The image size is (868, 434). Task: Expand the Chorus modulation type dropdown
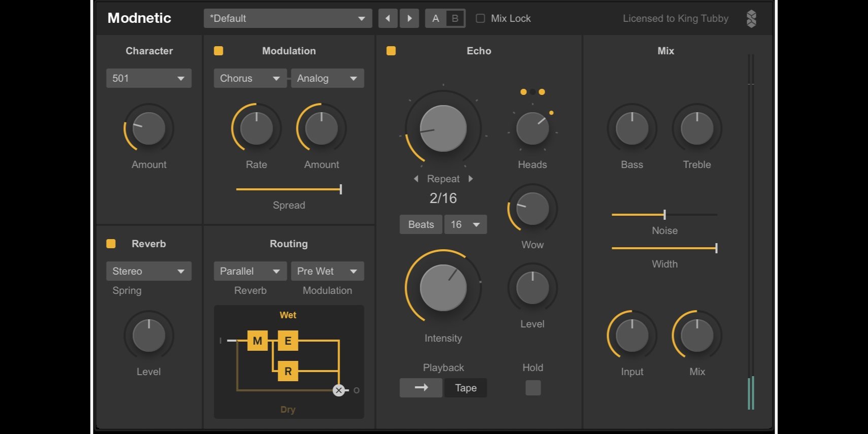click(250, 78)
